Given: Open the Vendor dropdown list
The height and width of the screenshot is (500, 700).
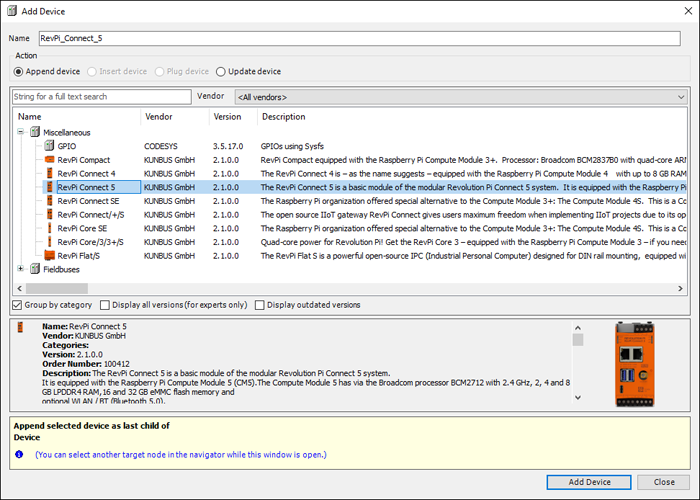Looking at the screenshot, I should 680,97.
